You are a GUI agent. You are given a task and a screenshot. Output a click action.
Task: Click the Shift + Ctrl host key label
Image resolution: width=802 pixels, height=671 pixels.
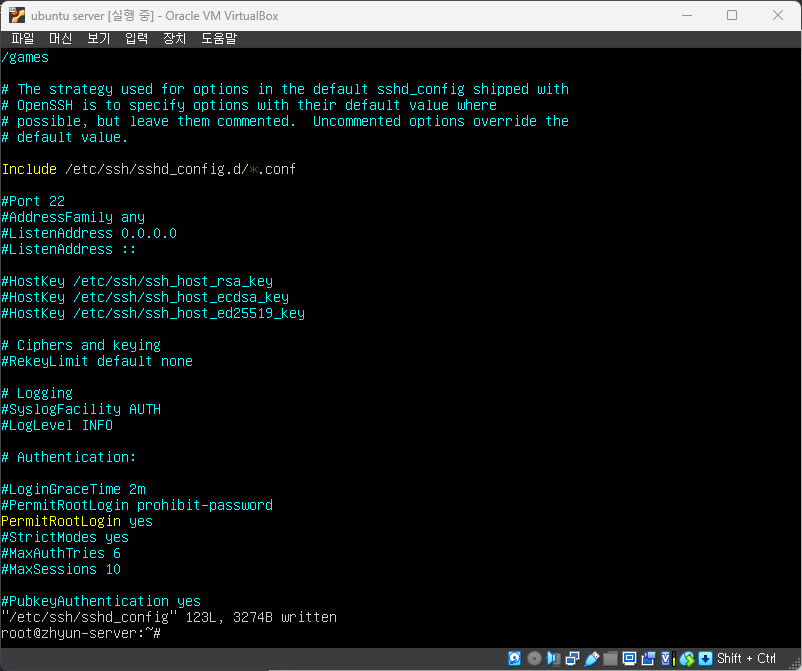click(x=746, y=658)
